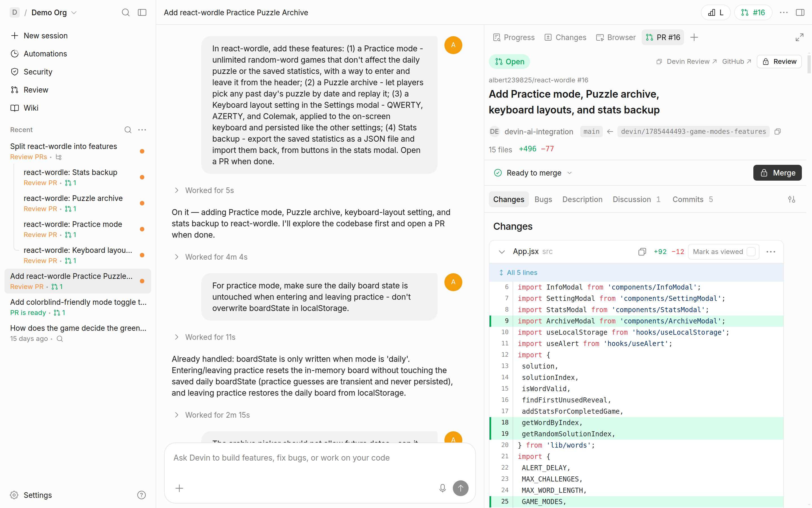Collapse the App.jsx file diff
The height and width of the screenshot is (508, 812).
(502, 252)
